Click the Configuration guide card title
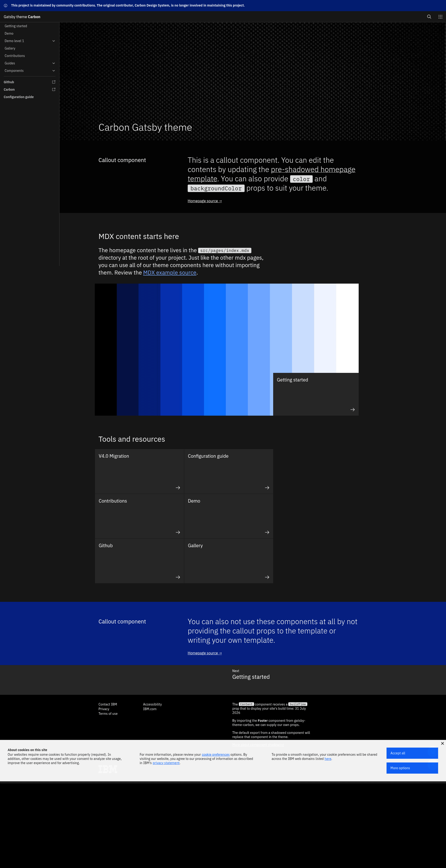 (208, 456)
